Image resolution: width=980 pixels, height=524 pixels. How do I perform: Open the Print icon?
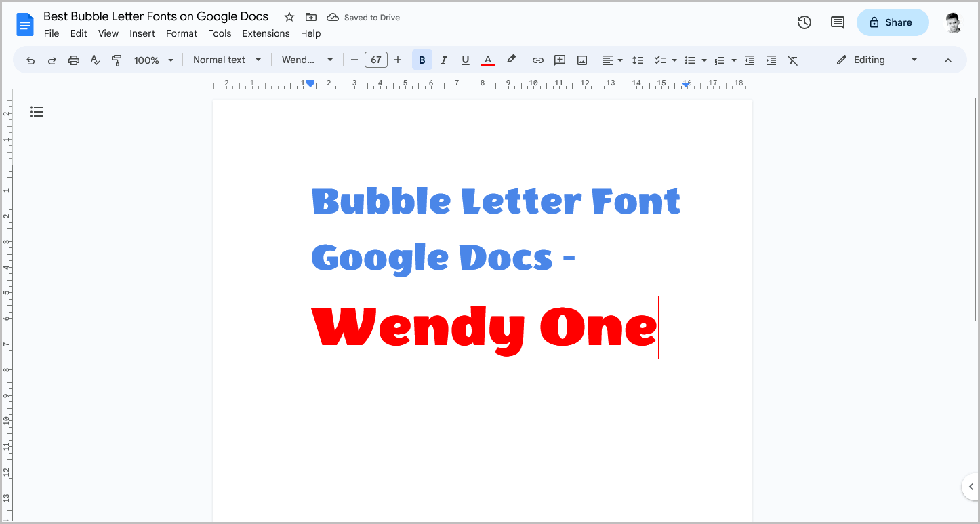coord(73,60)
